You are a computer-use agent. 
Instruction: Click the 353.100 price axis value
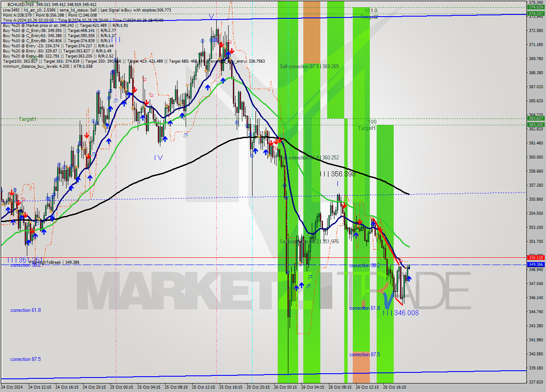[x=536, y=227]
